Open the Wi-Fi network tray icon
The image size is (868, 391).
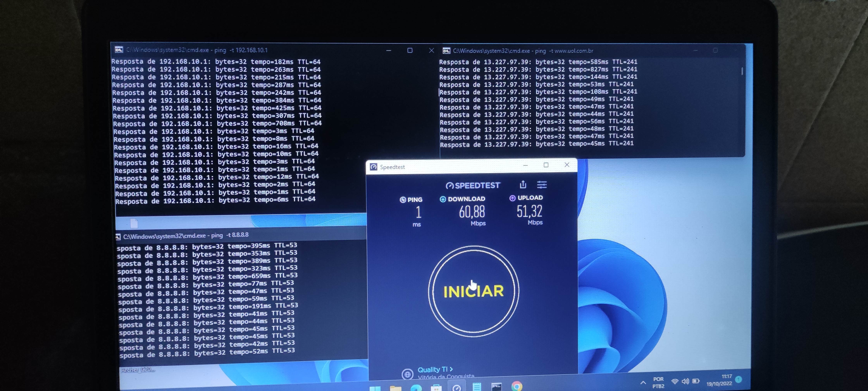[675, 381]
